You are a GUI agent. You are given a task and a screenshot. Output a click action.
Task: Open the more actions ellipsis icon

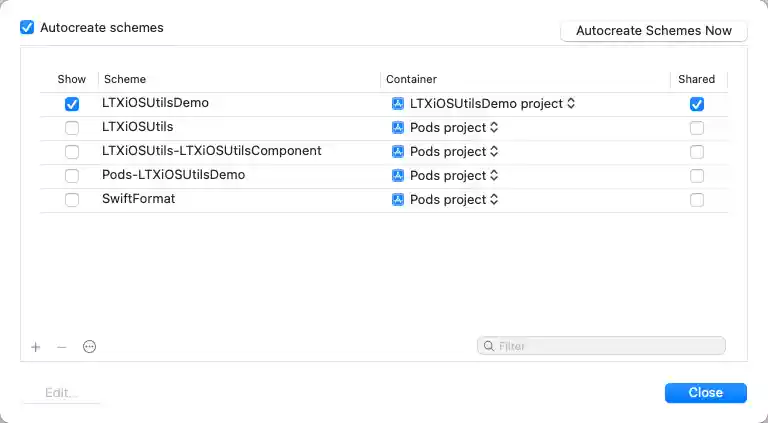pyautogui.click(x=89, y=347)
